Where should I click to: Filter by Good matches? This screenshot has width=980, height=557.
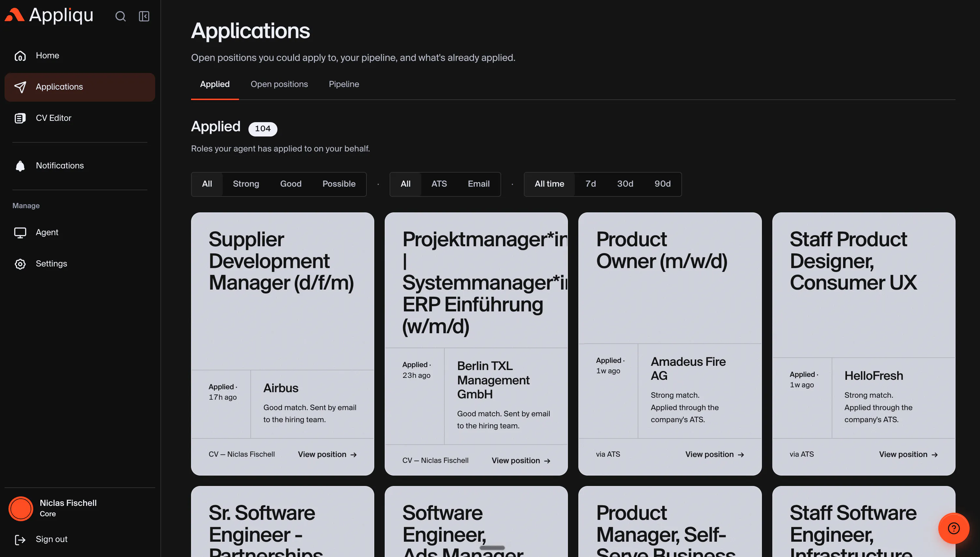click(x=290, y=184)
